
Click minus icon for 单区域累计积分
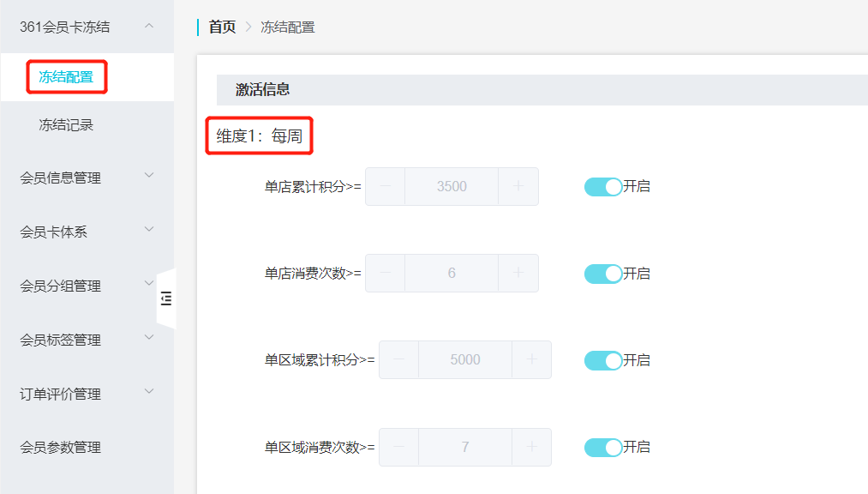pyautogui.click(x=399, y=359)
